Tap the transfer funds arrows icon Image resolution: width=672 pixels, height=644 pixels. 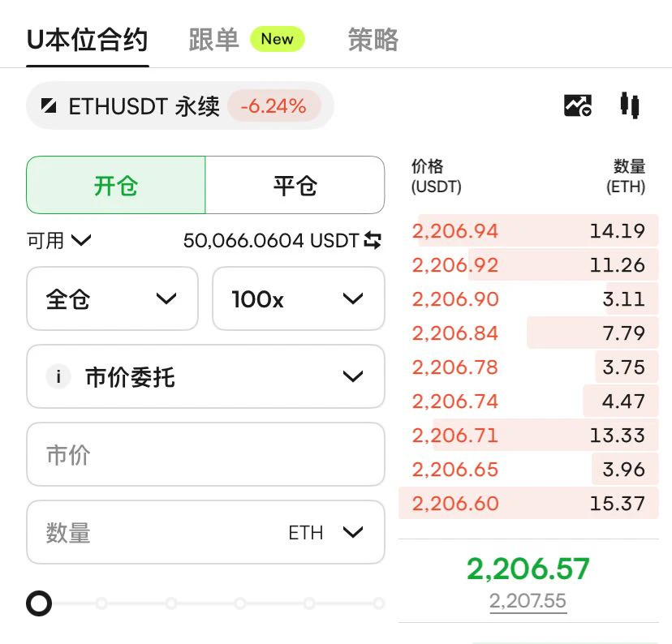tap(373, 240)
